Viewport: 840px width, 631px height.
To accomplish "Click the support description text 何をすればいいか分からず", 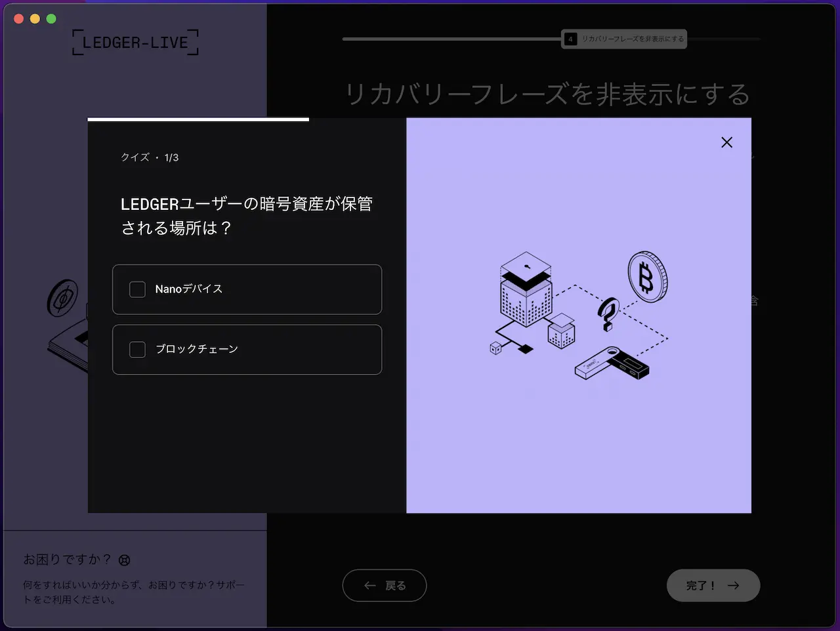I will click(134, 592).
